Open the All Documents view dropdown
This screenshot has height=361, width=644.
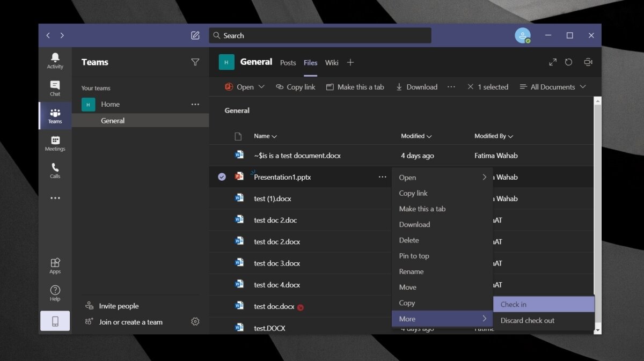point(553,87)
